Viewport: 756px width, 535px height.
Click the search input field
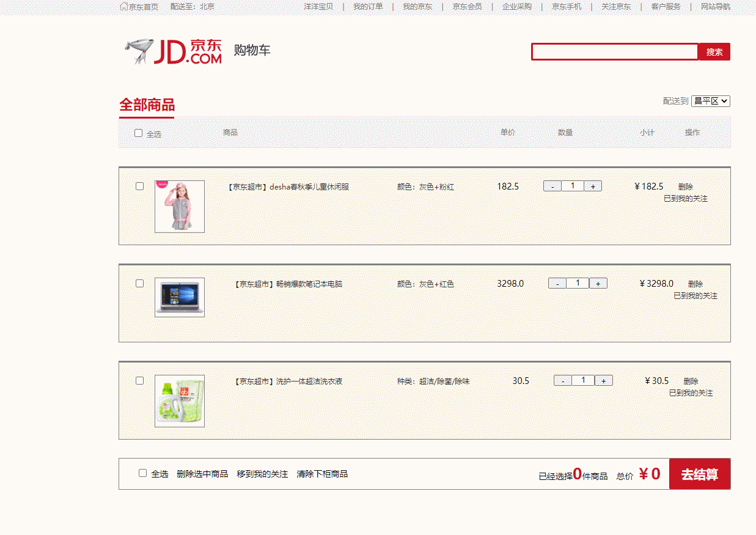click(x=614, y=52)
